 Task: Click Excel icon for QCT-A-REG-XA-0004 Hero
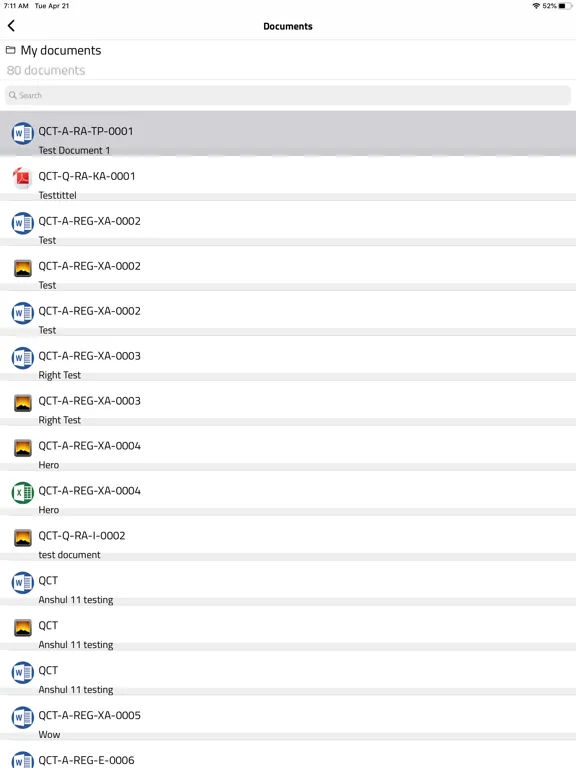(23, 492)
